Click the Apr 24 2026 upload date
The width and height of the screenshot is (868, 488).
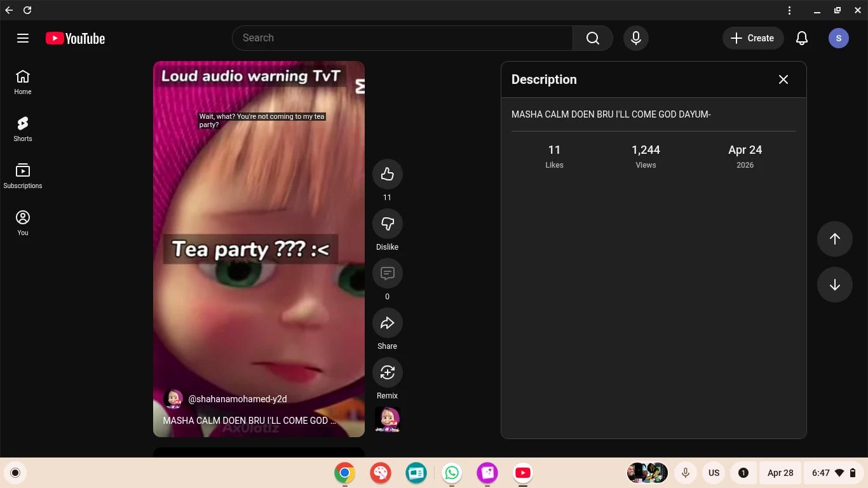pos(745,156)
